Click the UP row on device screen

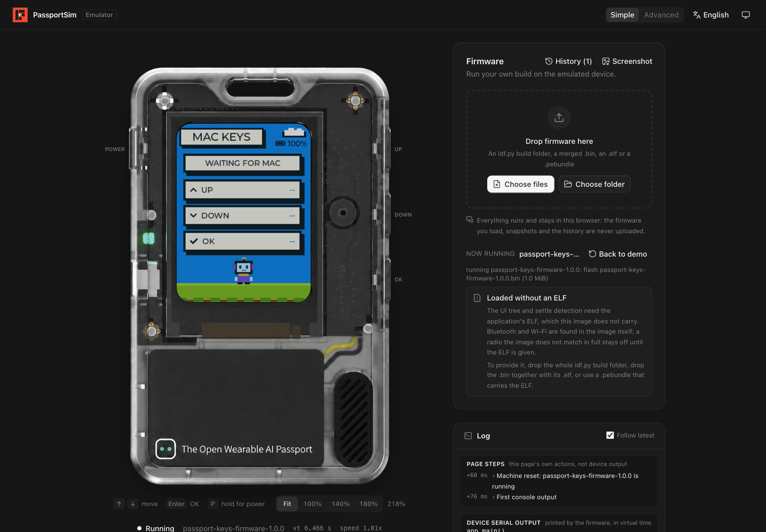click(243, 190)
